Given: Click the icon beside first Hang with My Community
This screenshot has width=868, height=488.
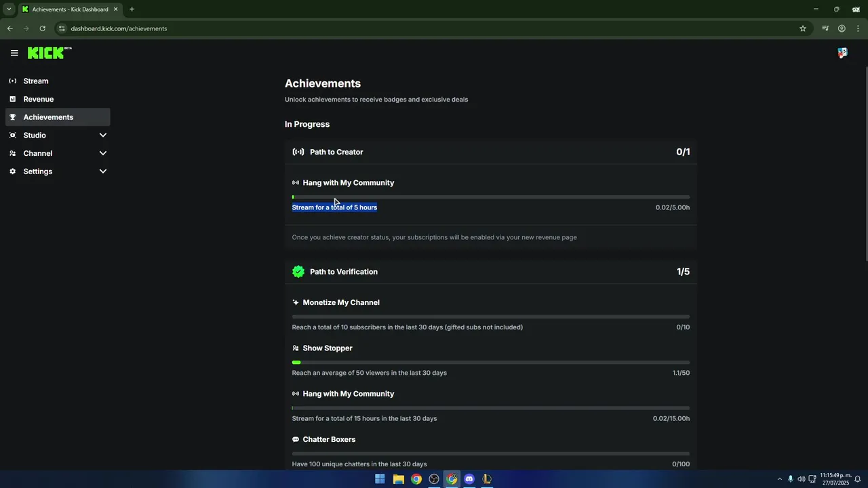Looking at the screenshot, I should 296,183.
